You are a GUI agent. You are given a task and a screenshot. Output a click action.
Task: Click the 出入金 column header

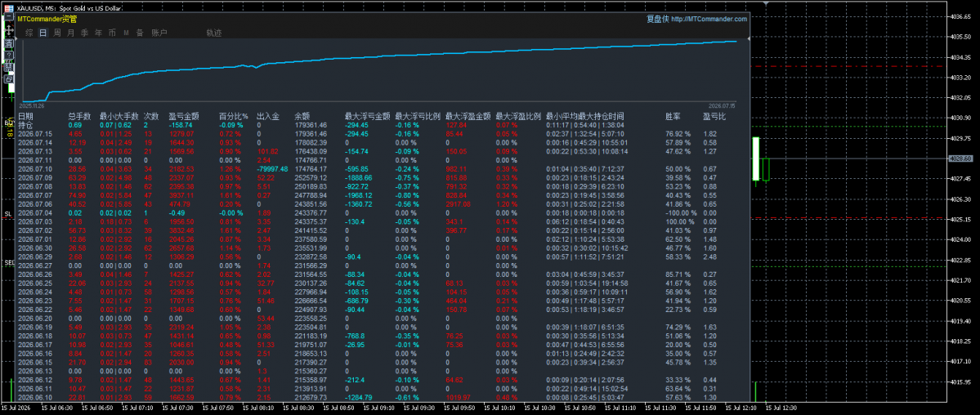click(x=268, y=116)
